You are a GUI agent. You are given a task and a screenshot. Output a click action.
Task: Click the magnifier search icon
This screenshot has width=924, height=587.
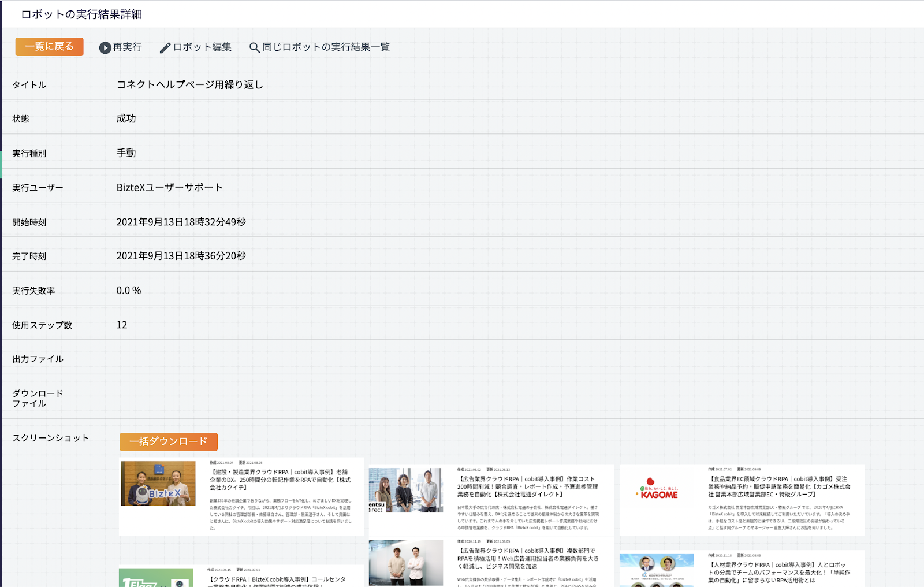(x=254, y=47)
